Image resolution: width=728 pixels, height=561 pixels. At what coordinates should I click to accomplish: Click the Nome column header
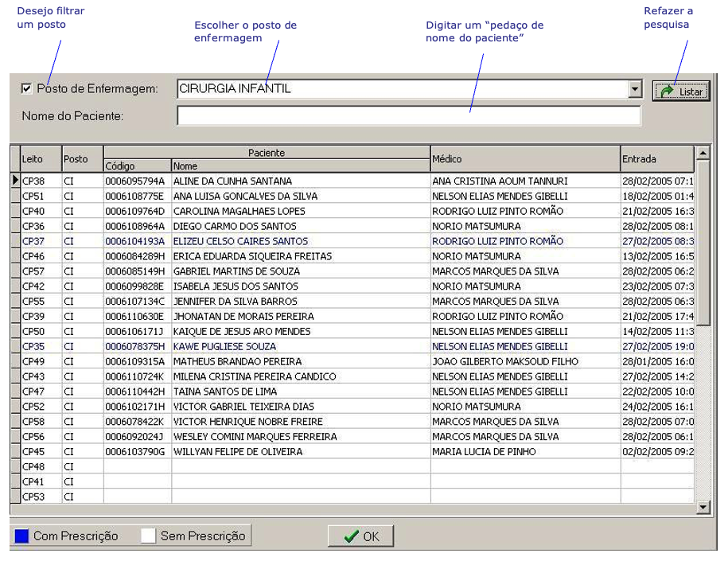tap(301, 166)
